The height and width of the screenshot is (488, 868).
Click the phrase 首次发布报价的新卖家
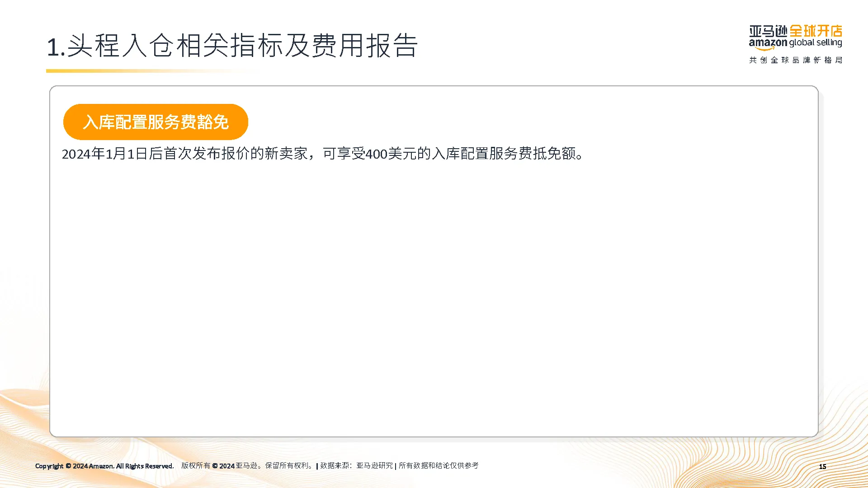click(x=236, y=154)
